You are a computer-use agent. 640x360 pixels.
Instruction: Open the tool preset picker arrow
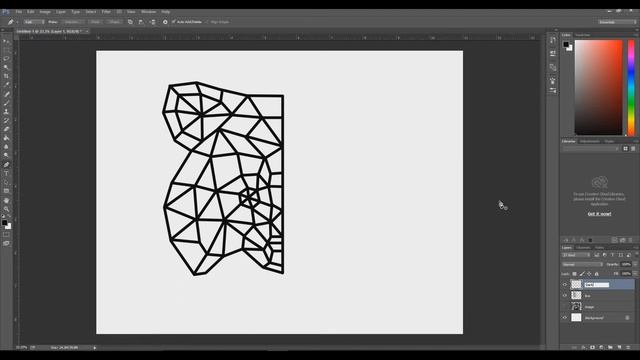[17, 22]
